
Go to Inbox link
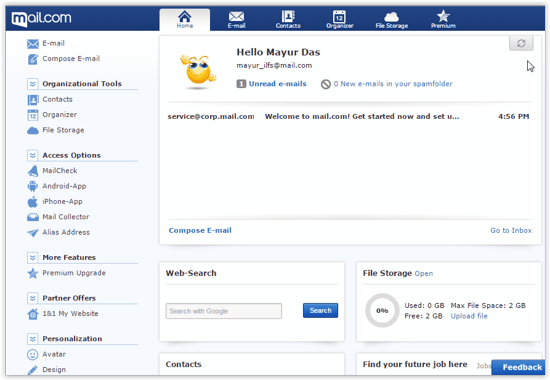(511, 231)
